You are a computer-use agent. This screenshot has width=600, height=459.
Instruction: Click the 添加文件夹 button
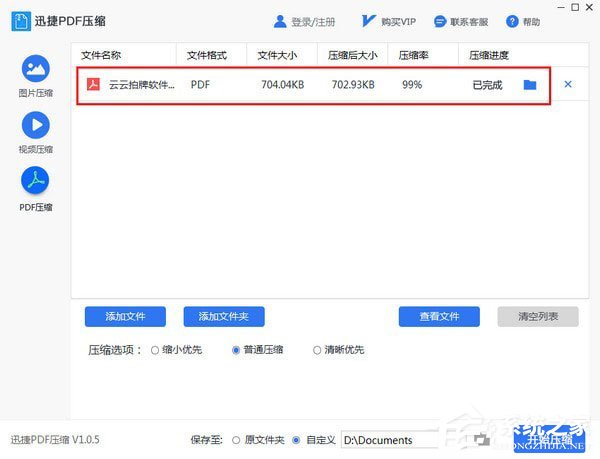pos(224,317)
